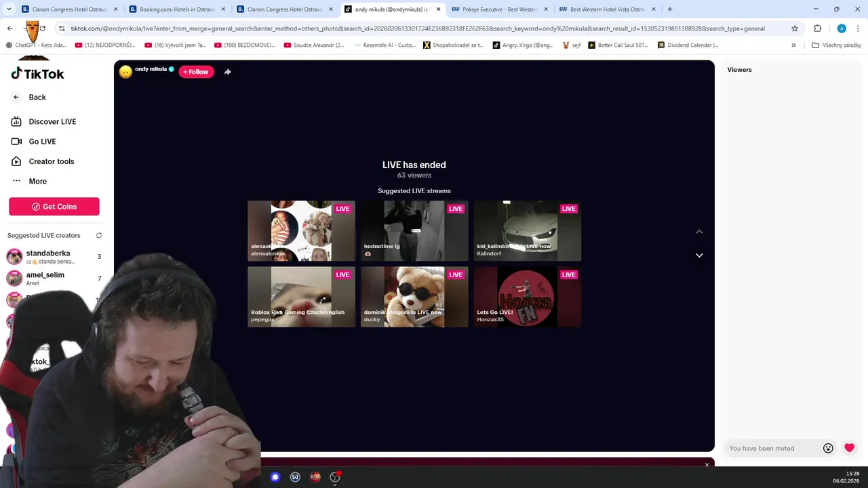Open a new browser tab
Screen dimensions: 868x488
(x=669, y=9)
